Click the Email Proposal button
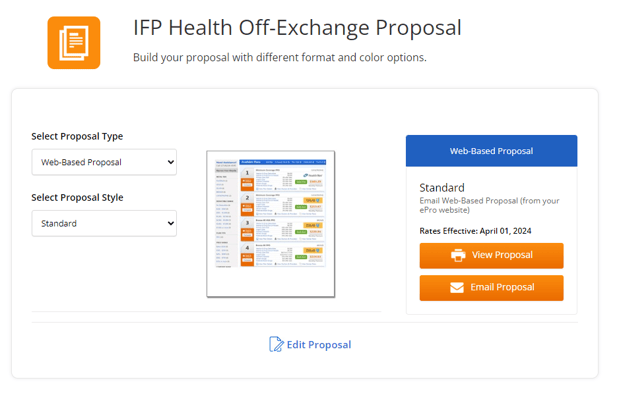 pos(491,288)
